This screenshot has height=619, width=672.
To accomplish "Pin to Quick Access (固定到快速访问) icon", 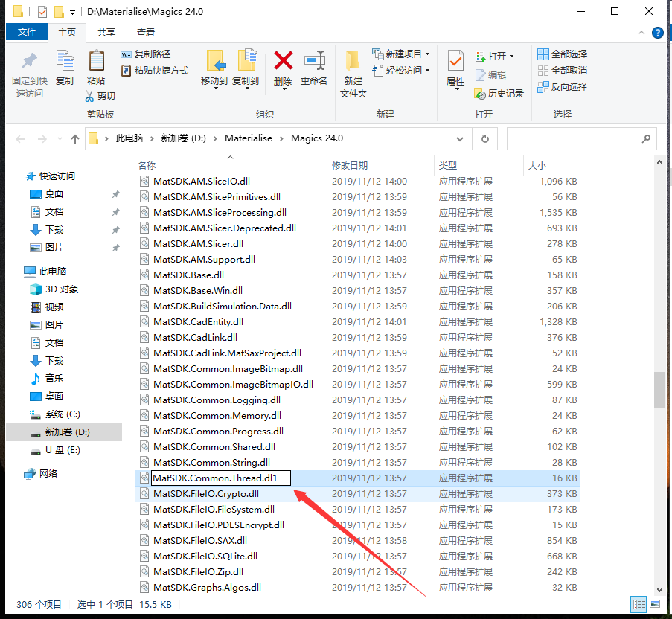I will click(29, 61).
